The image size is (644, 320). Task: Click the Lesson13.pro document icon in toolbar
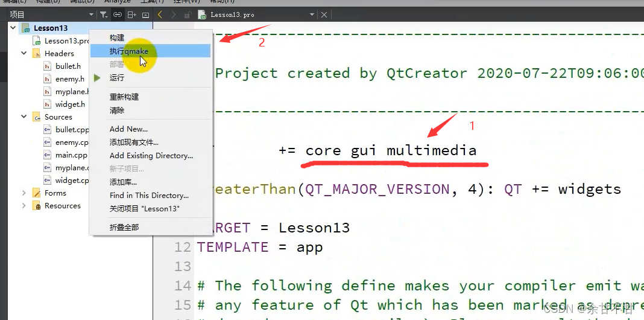point(201,15)
